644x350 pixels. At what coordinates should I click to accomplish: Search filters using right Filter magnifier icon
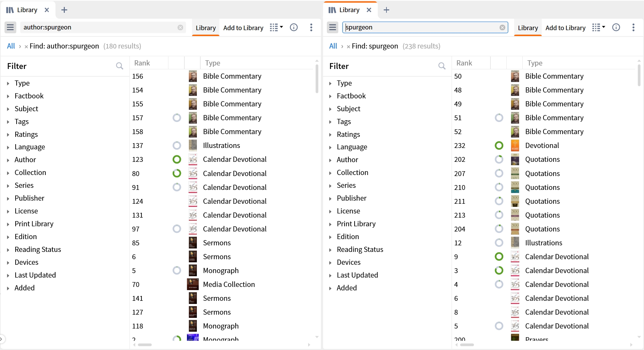coord(442,66)
